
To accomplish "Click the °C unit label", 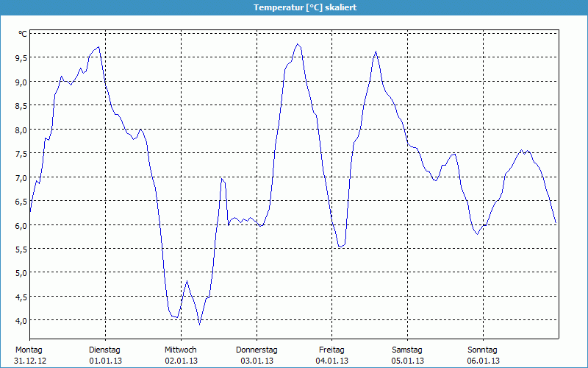I will 23,34.
